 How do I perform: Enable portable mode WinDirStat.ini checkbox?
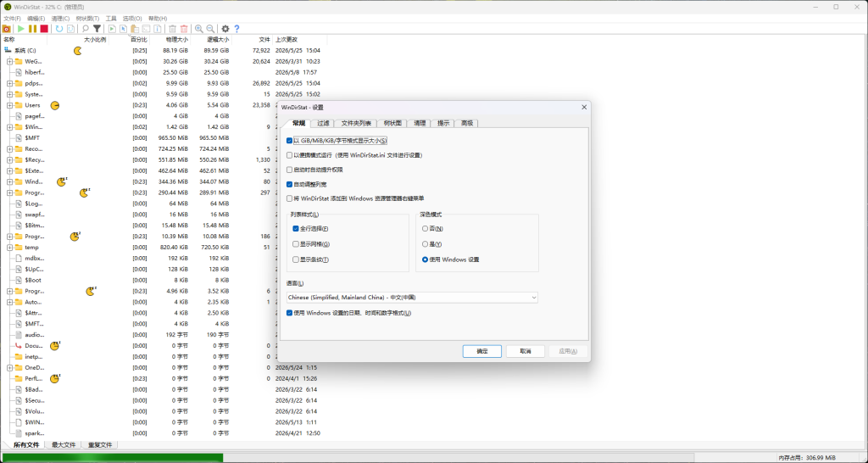pyautogui.click(x=290, y=156)
